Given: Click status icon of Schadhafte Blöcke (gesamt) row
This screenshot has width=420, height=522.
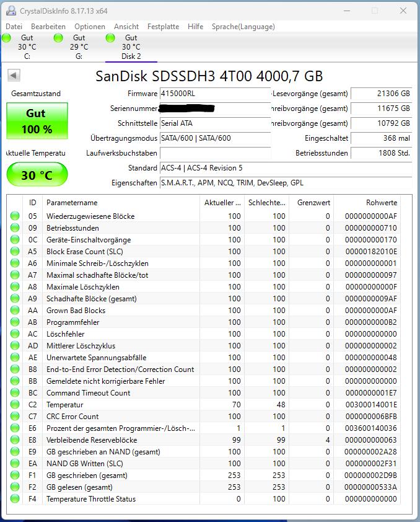Looking at the screenshot, I should (15, 299).
